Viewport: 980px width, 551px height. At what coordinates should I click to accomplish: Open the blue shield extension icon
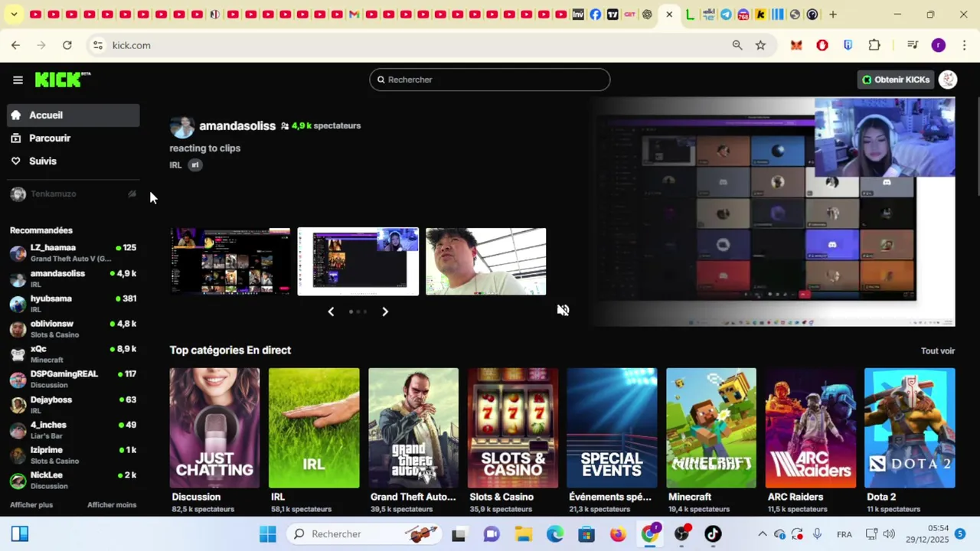pyautogui.click(x=848, y=45)
